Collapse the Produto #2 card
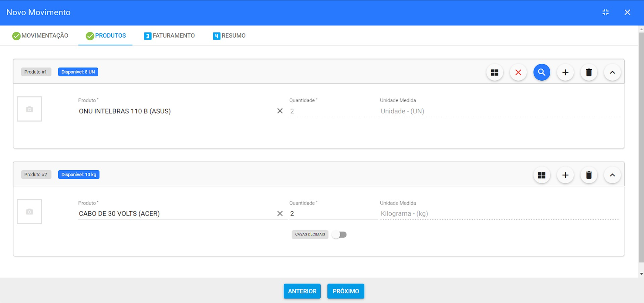 [612, 175]
